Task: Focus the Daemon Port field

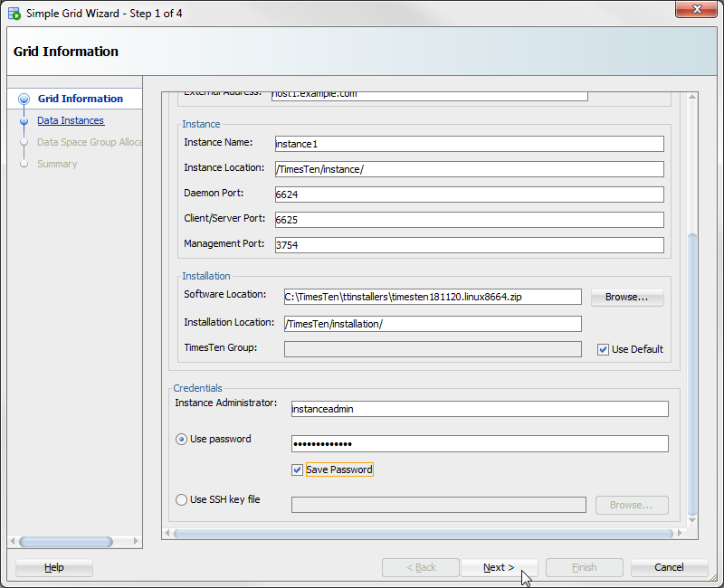Action: [x=469, y=194]
